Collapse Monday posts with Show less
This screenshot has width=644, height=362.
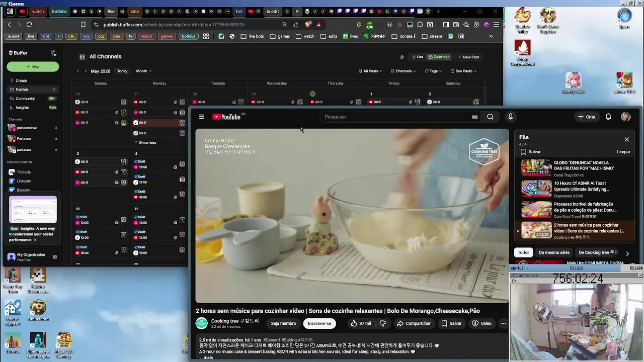tap(145, 143)
